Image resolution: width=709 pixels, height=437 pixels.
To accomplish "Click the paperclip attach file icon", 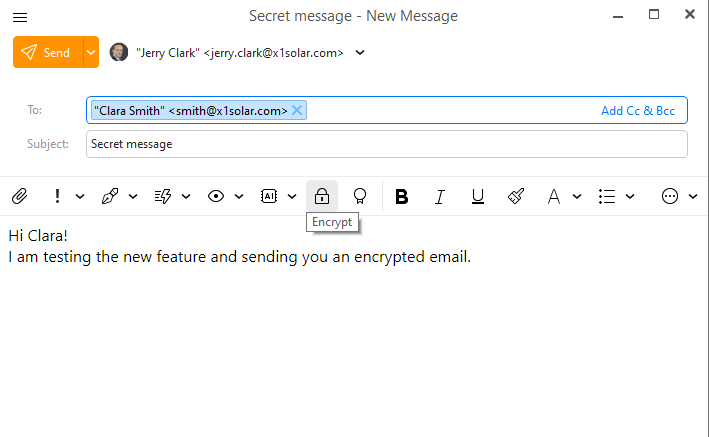I will tap(19, 197).
